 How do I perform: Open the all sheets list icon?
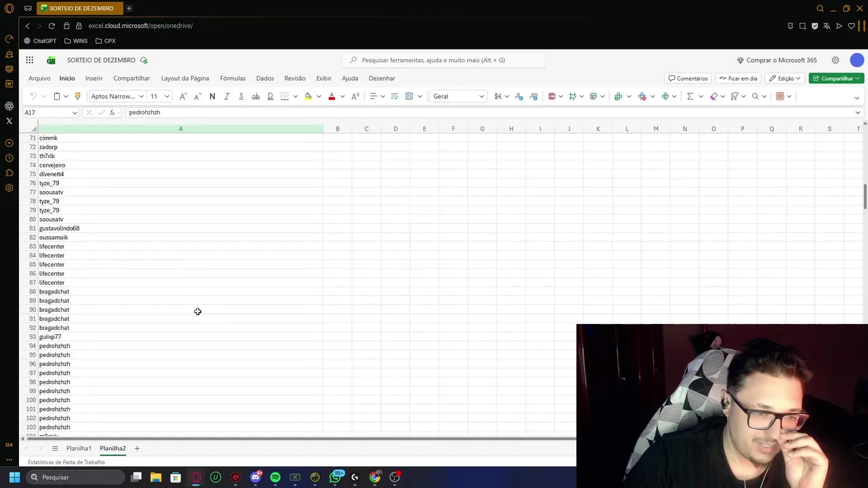tap(55, 449)
